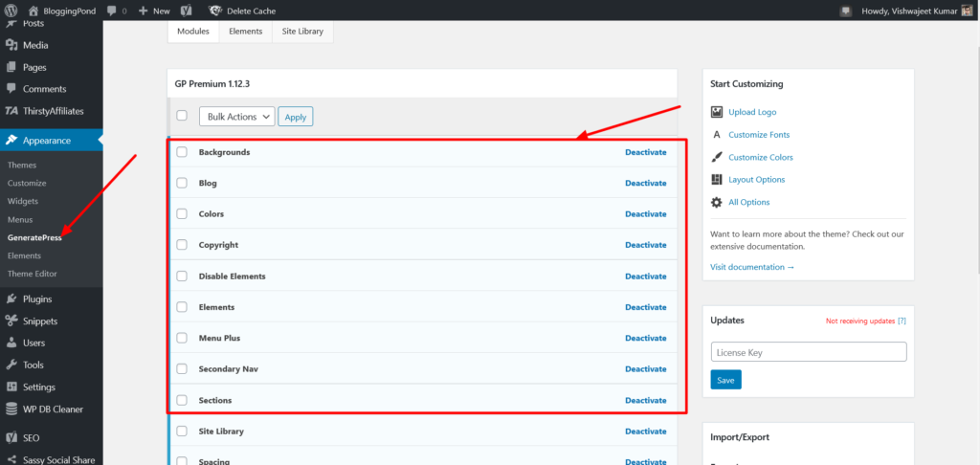Click into the License Key field
The height and width of the screenshot is (465, 980).
[x=809, y=352]
